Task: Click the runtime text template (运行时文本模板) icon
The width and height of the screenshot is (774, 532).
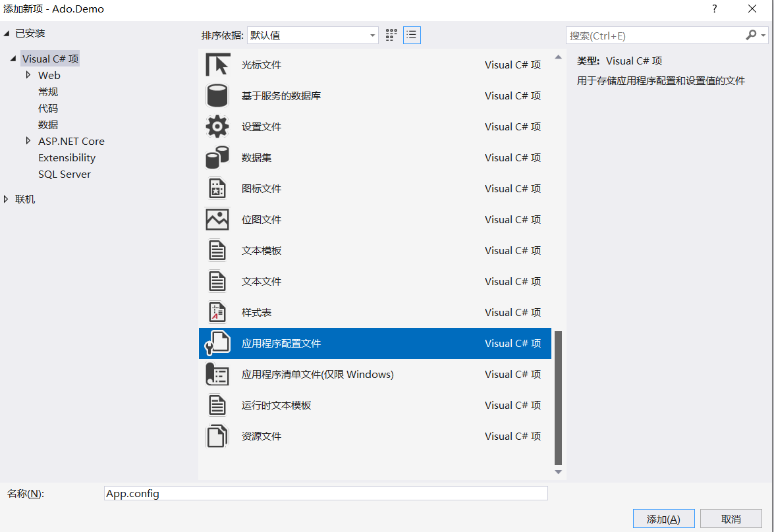Action: (x=217, y=406)
